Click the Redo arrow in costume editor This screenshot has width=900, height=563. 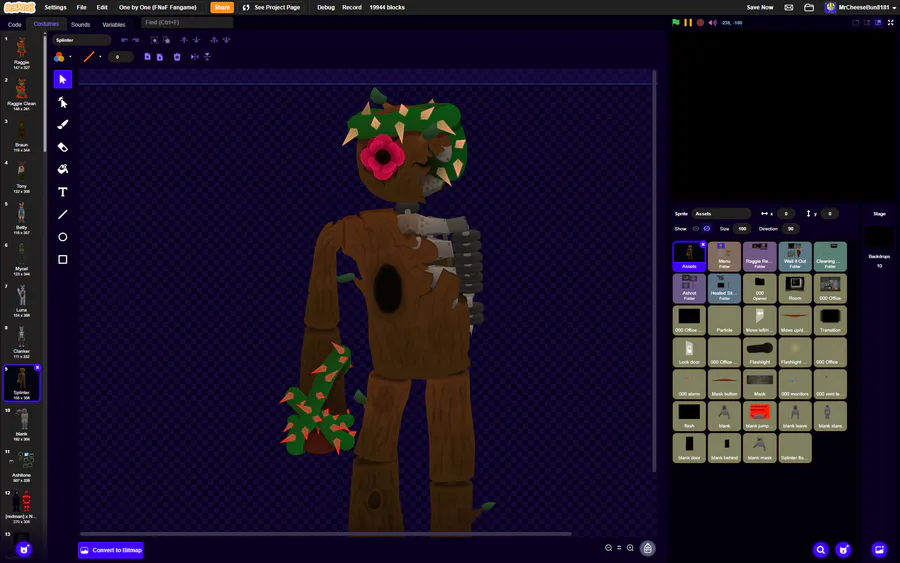coord(135,40)
